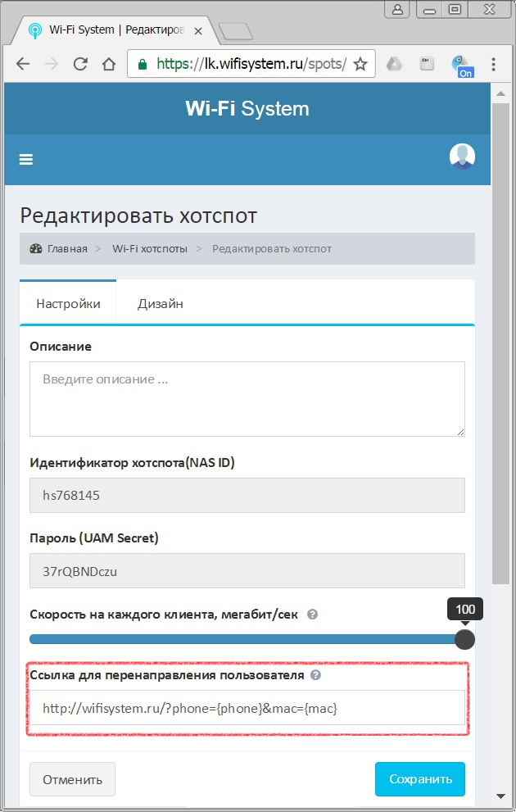Click the browser forward arrow

(52, 64)
